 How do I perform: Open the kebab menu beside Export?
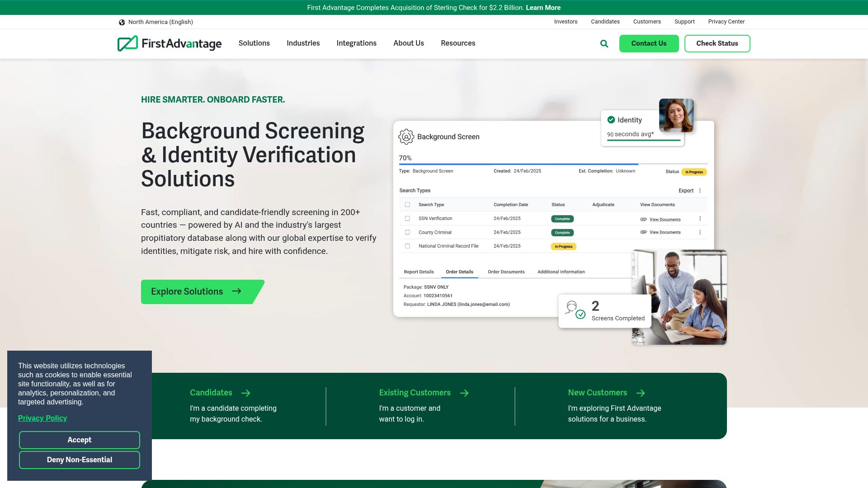pos(700,190)
